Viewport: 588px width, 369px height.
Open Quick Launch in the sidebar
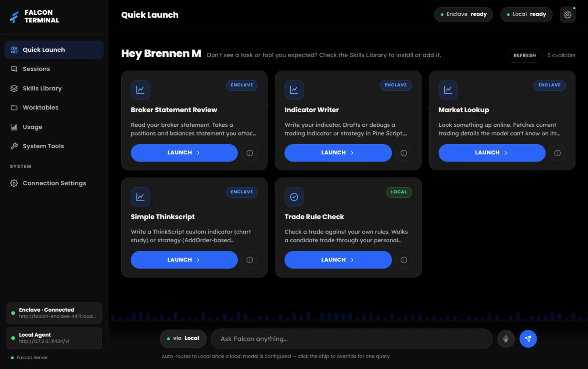pos(54,50)
